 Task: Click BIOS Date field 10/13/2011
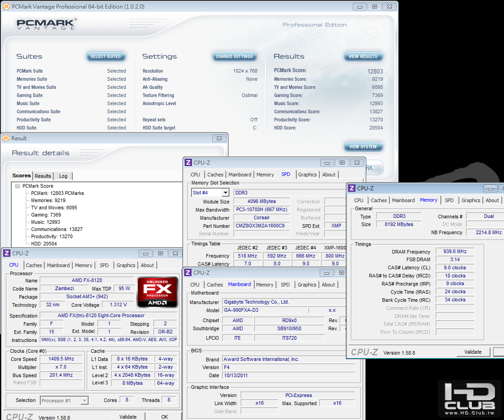(x=289, y=375)
